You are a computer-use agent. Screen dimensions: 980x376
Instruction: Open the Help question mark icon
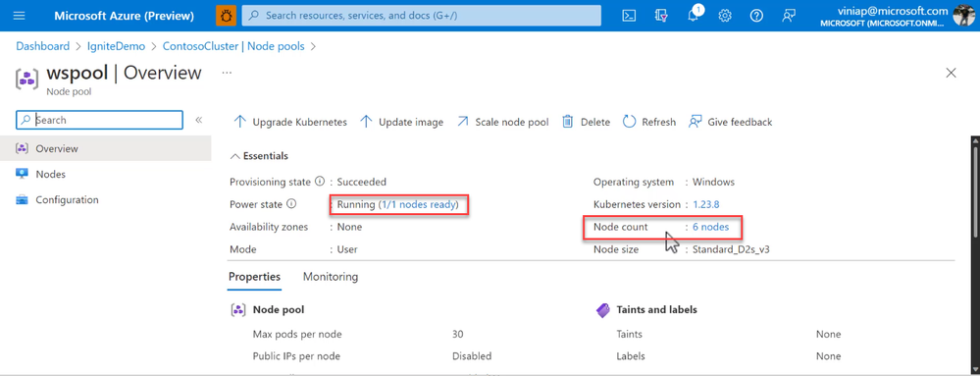click(757, 16)
